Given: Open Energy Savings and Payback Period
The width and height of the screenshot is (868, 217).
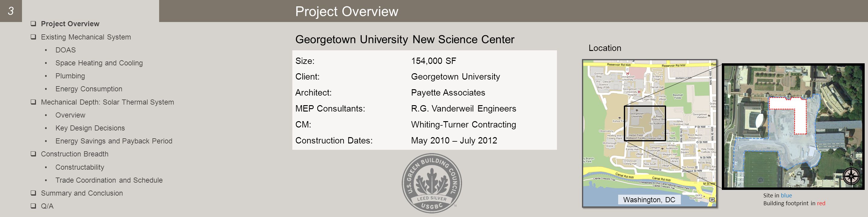Looking at the screenshot, I should (x=114, y=141).
